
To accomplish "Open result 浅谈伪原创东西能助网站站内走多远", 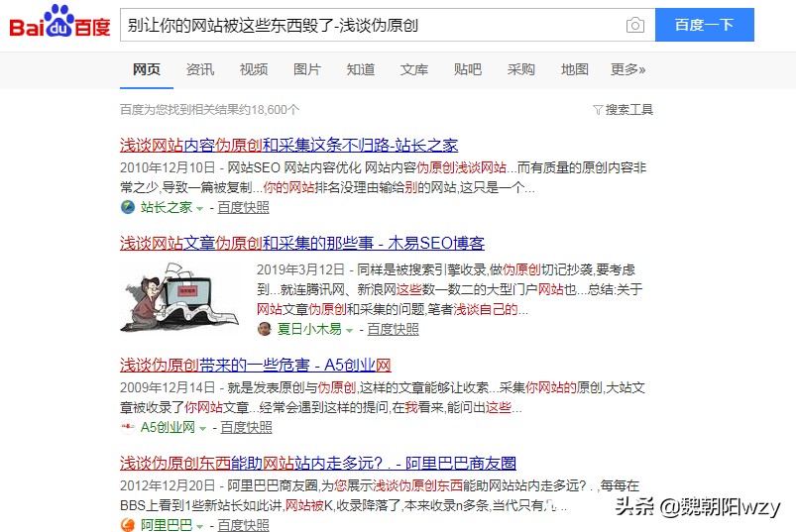I will coord(318,463).
